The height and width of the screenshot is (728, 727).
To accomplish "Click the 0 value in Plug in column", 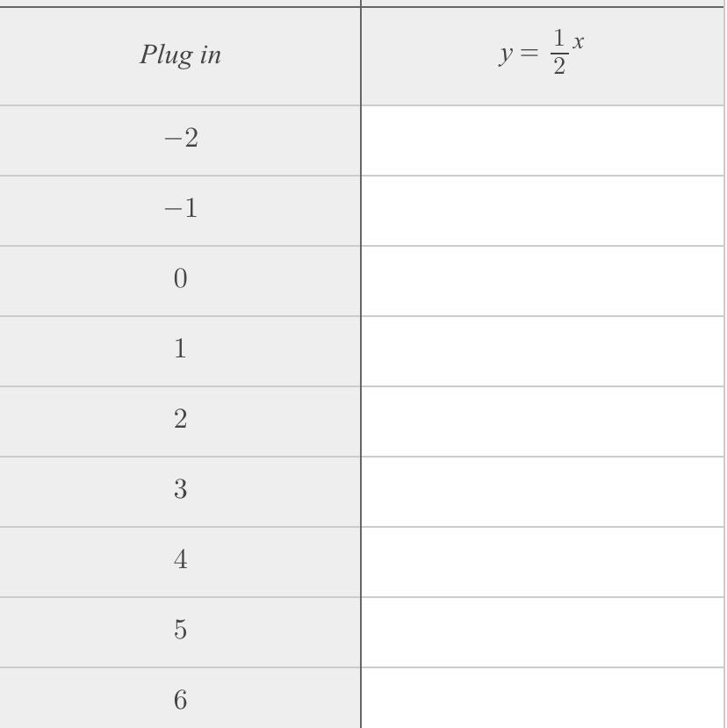I will (180, 279).
